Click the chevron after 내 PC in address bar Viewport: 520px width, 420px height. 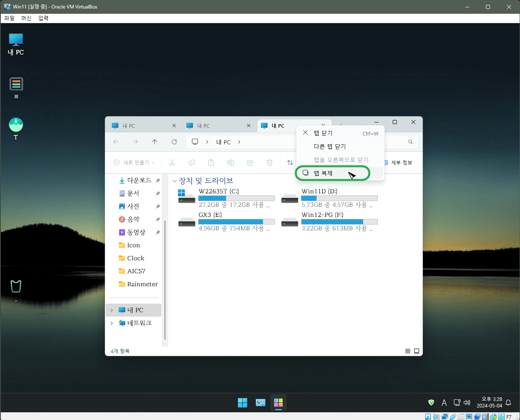pos(239,142)
